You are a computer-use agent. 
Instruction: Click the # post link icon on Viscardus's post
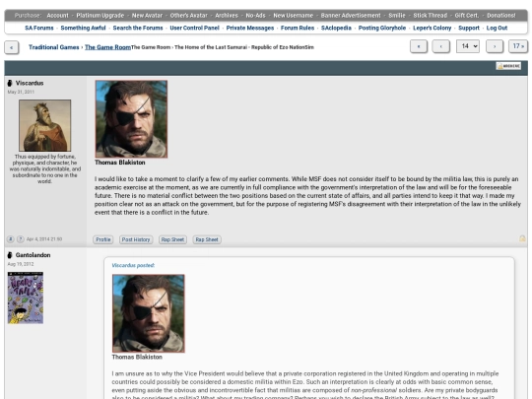11,239
